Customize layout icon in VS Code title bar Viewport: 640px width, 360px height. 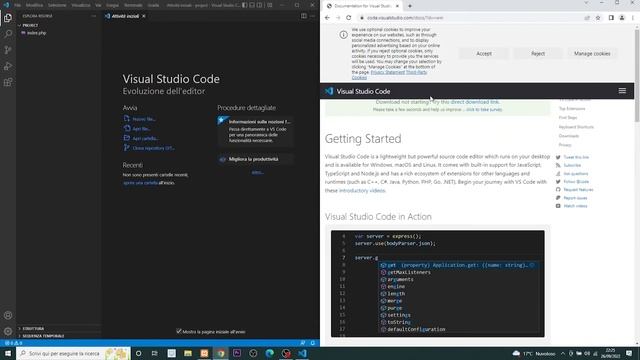[270, 5]
